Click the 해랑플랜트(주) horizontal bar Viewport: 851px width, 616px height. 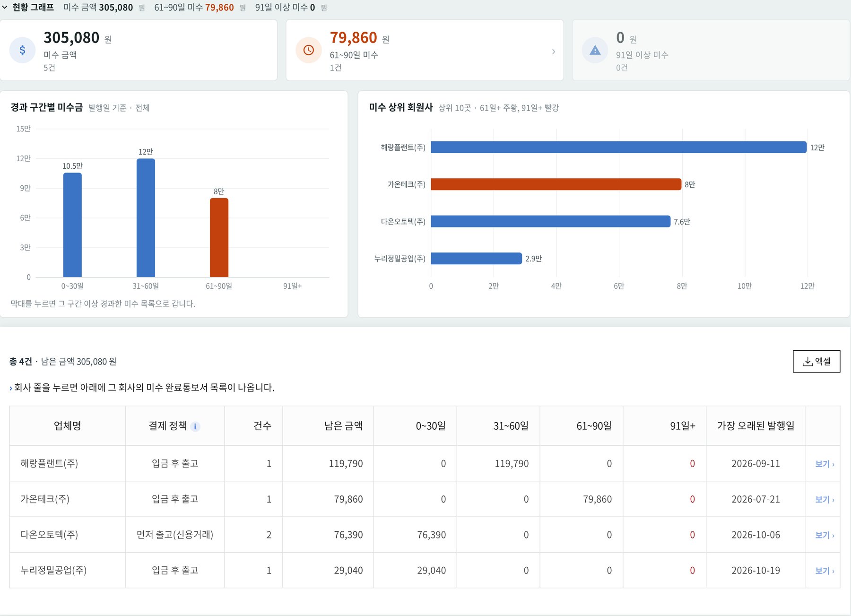coord(618,147)
